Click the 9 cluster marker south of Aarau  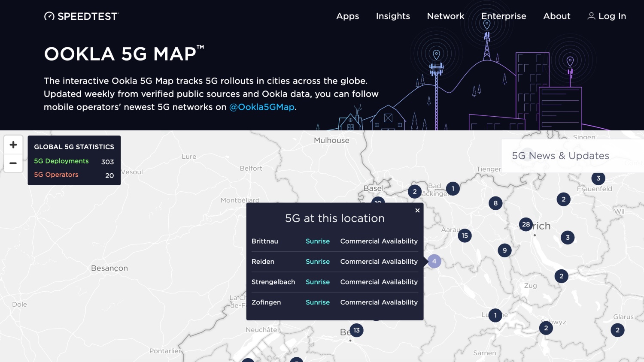point(504,250)
